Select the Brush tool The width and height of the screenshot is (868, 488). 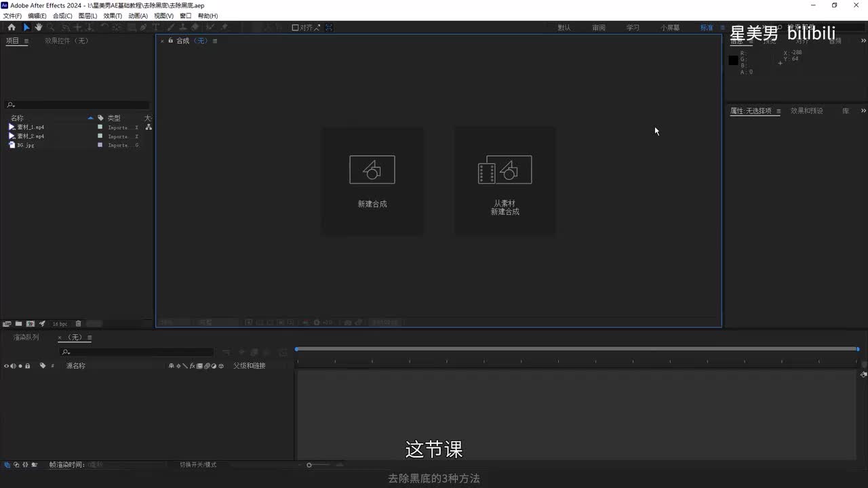click(x=172, y=27)
